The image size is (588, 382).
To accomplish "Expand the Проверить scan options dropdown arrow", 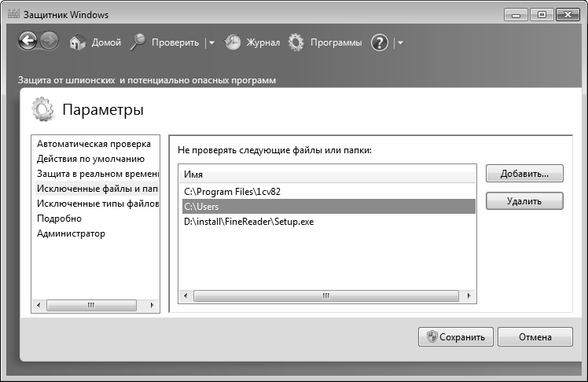I will 212,42.
